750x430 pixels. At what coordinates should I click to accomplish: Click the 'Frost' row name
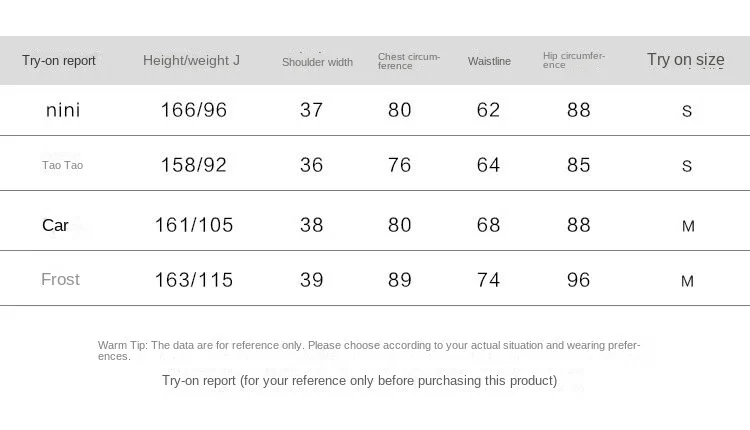click(x=60, y=279)
